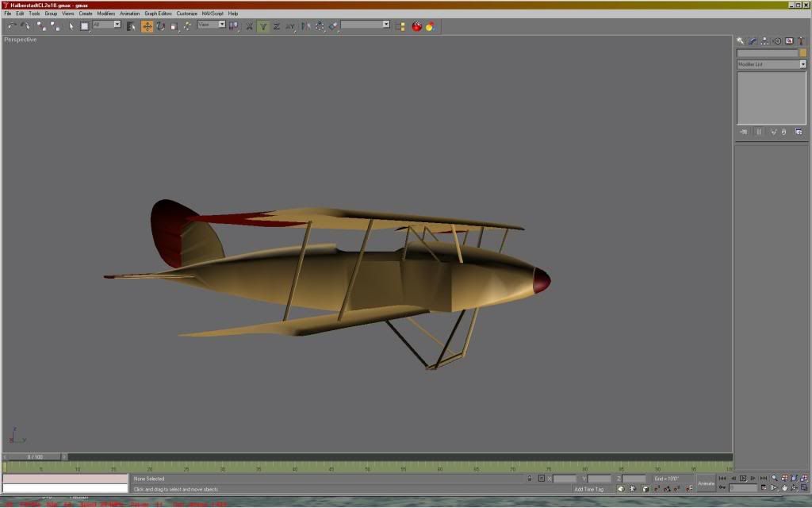Toggle the Selection Lock padlock
This screenshot has height=508, width=812.
pyautogui.click(x=529, y=479)
